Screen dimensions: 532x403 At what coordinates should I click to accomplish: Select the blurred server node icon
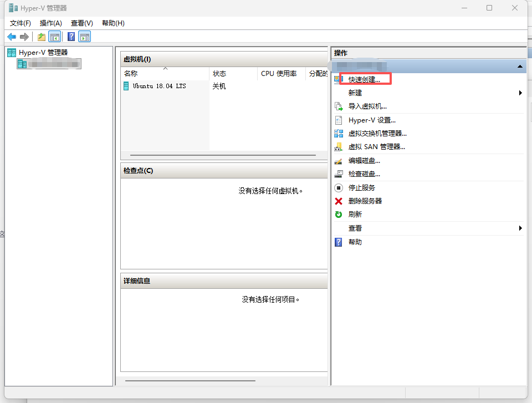point(22,64)
